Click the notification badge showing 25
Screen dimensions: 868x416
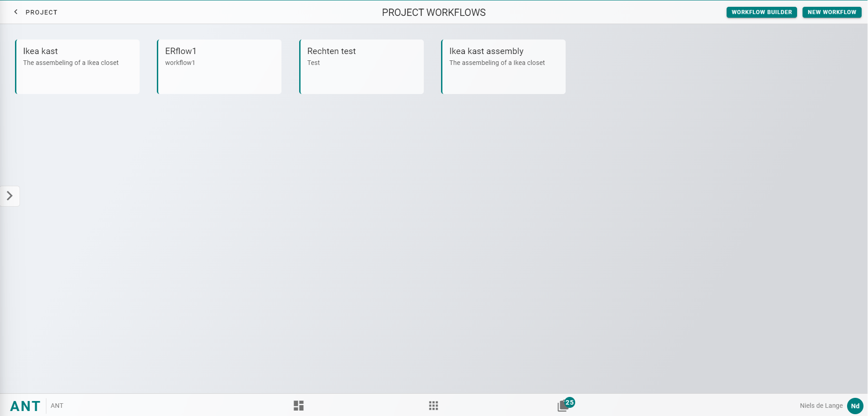point(570,402)
